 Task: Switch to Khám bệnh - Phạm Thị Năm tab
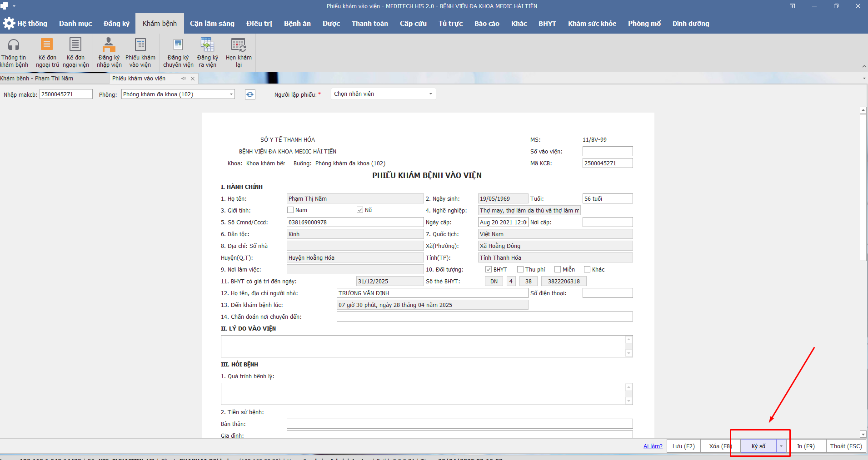[x=37, y=79]
